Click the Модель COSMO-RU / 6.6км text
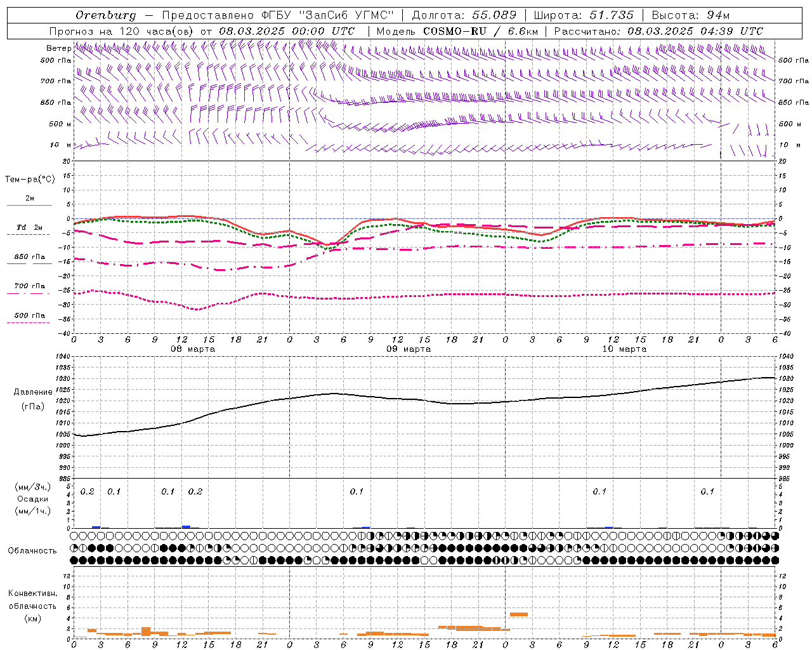Image resolution: width=812 pixels, height=650 pixels. tap(457, 31)
